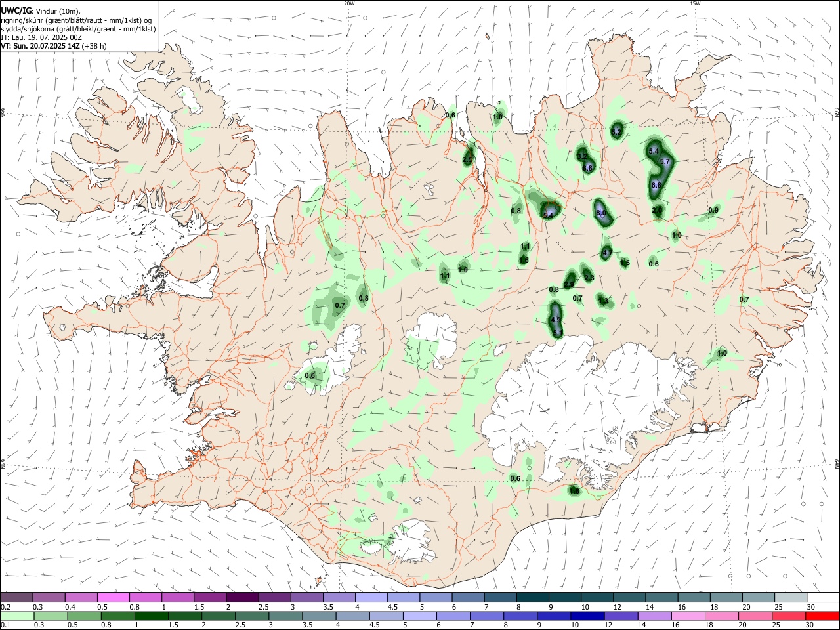Select the 3.2 rainfall value on the map
Image resolution: width=840 pixels, height=630 pixels.
tap(582, 156)
